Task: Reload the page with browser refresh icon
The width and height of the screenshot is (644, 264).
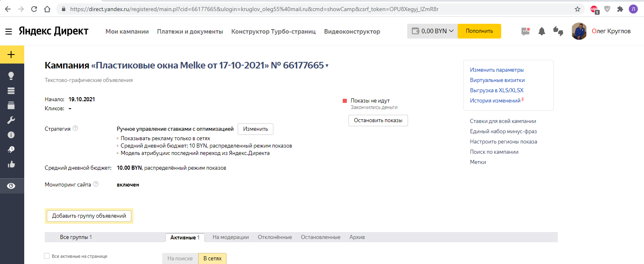Action: tap(34, 9)
